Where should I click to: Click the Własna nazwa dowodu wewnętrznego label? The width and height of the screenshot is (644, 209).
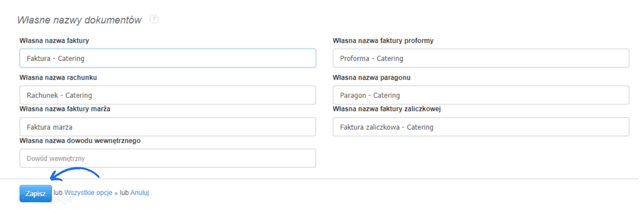[80, 141]
